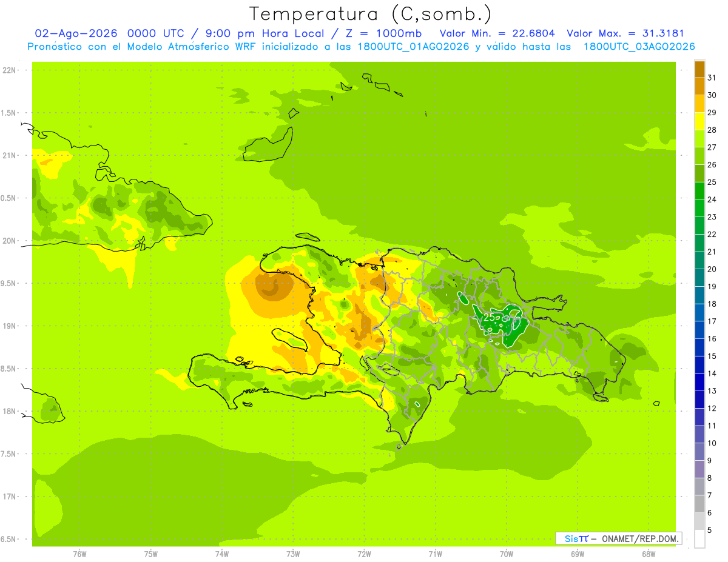
Task: Click the color scale value "28"
Action: pos(712,130)
